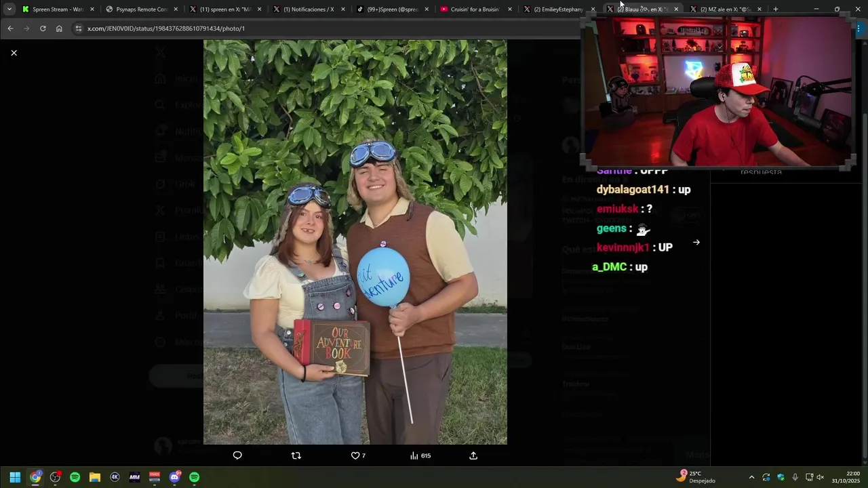This screenshot has height=488, width=868.
Task: Open the tab search dropdown
Action: (9, 9)
